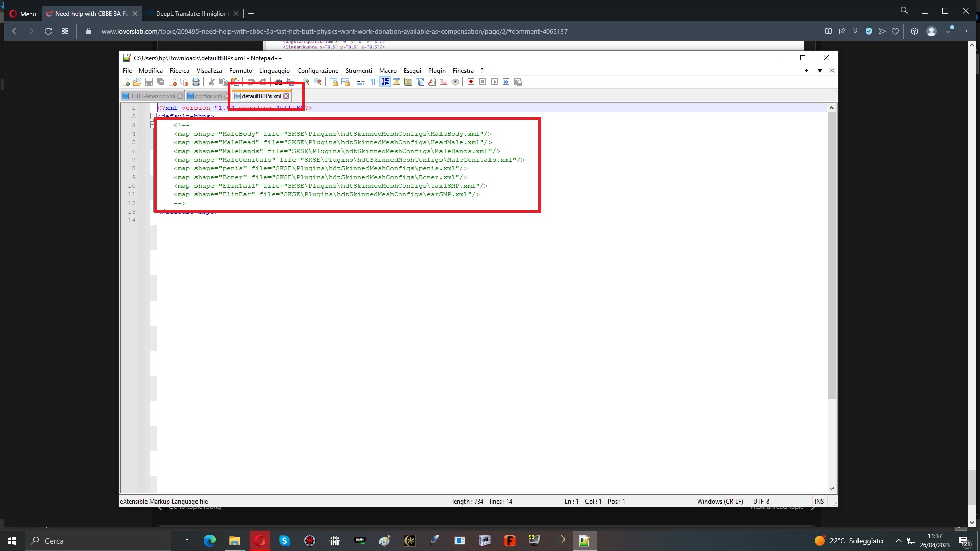Click the MaleGenitals map line in editor
Image resolution: width=980 pixels, height=551 pixels.
click(x=349, y=160)
